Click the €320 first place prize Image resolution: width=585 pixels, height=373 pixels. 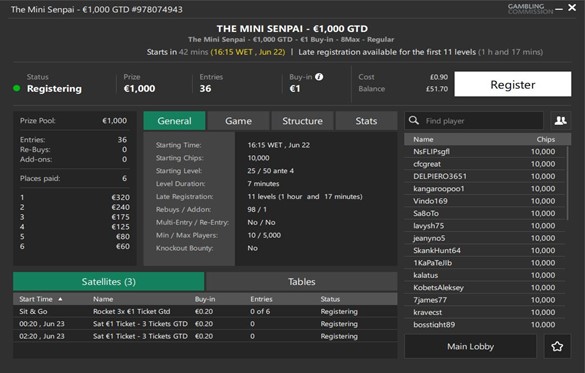[x=121, y=197]
